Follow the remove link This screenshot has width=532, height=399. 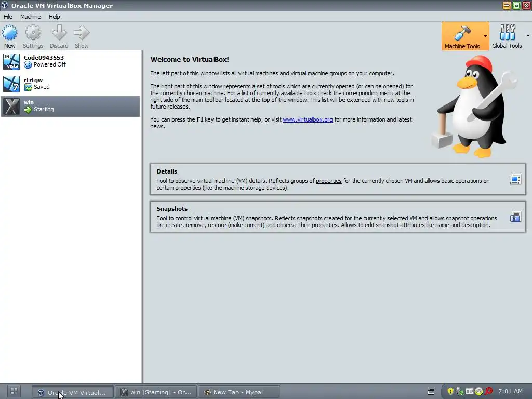pos(195,225)
